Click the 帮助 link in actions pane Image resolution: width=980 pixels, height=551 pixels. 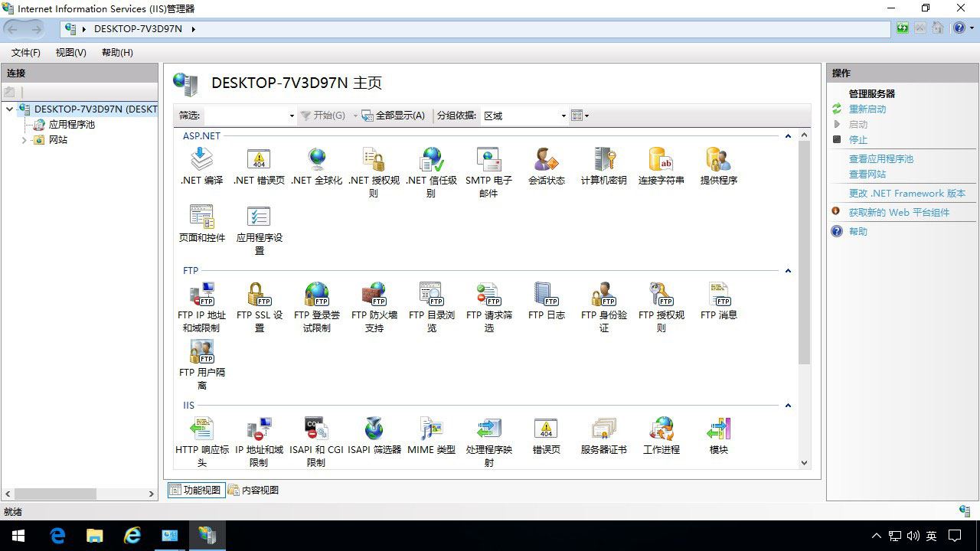click(x=858, y=232)
